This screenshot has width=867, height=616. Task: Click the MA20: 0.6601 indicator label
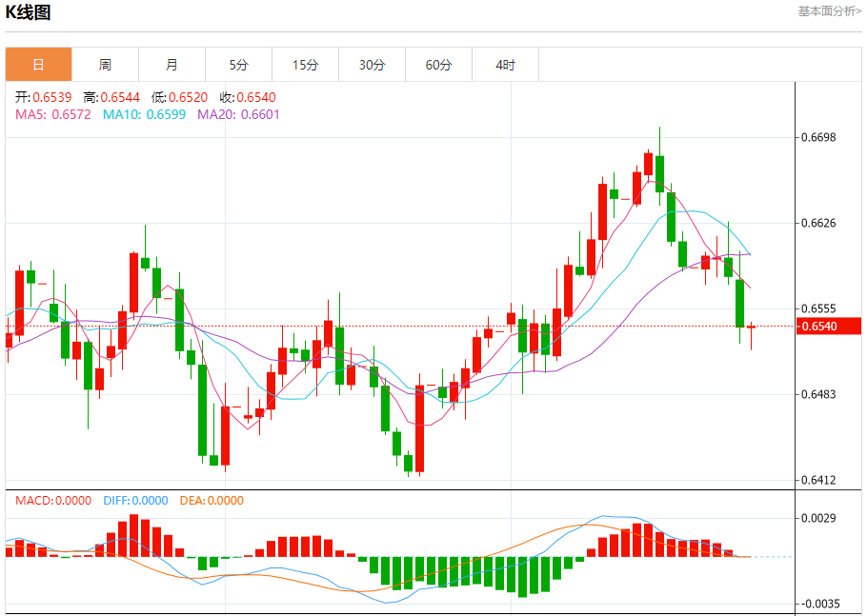pos(239,114)
